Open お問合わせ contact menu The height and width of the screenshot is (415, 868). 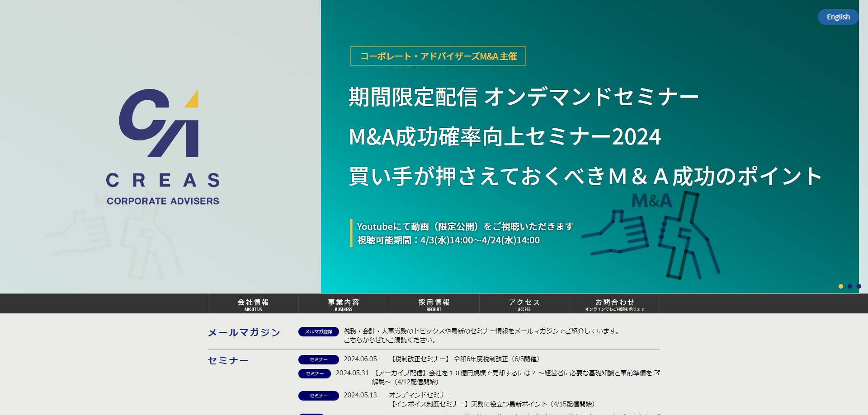[x=615, y=304]
